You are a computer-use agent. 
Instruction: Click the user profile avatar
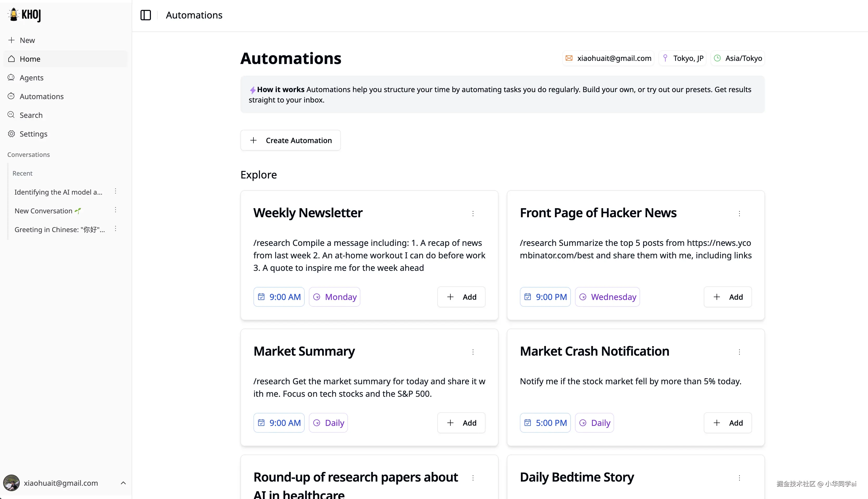point(11,483)
